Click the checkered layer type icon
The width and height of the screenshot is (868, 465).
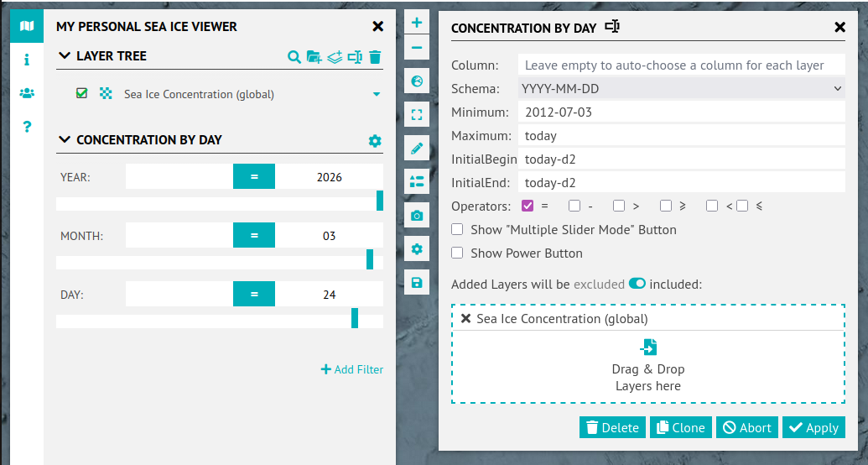[105, 93]
